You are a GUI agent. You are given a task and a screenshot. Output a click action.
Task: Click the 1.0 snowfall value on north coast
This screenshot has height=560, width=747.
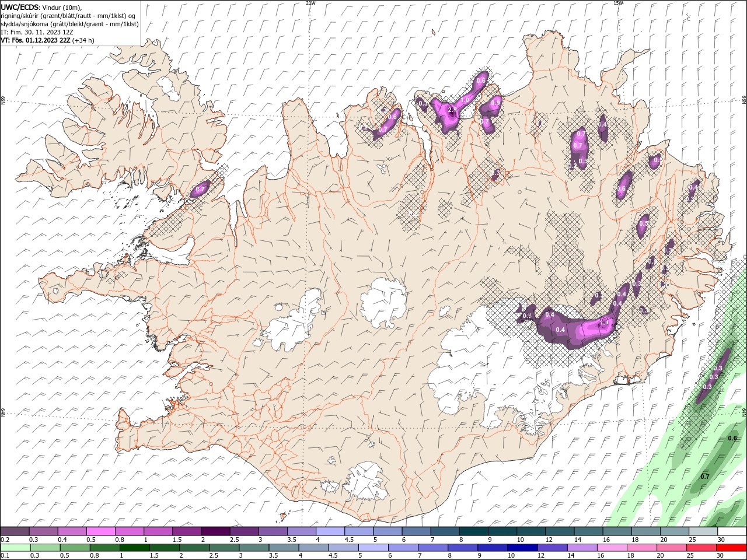[x=465, y=100]
